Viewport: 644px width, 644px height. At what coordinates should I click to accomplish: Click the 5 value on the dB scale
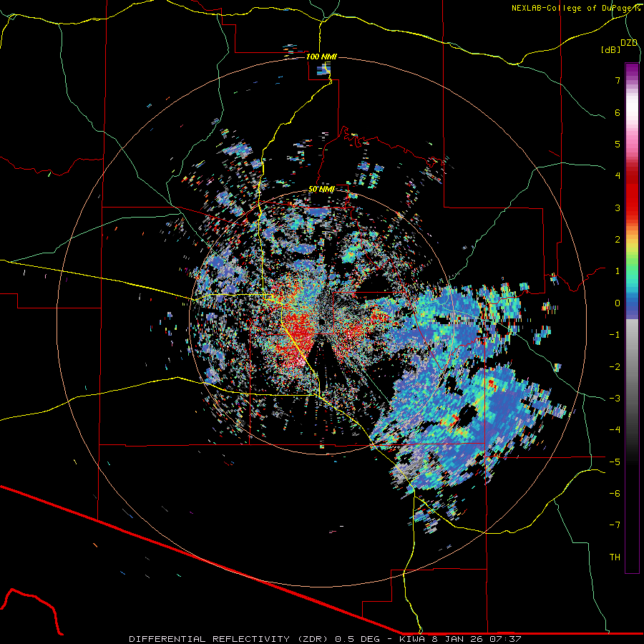pyautogui.click(x=618, y=144)
